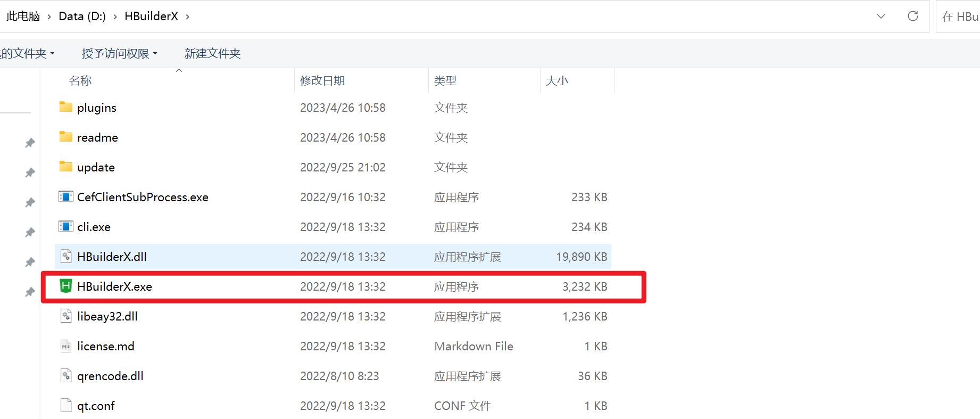Viewport: 980px width, 419px height.
Task: Click 新建文件夹 button
Action: point(212,53)
